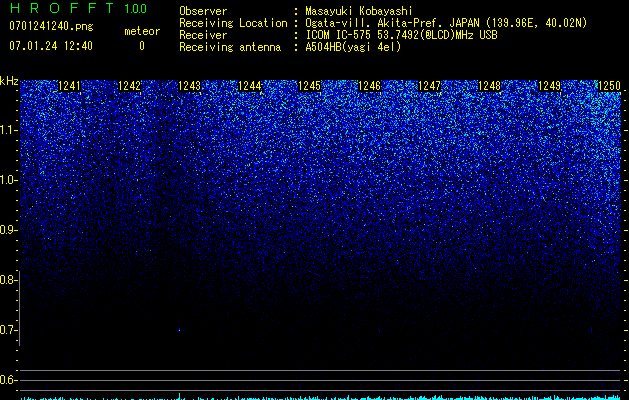The height and width of the screenshot is (400, 629).
Task: Click the 0.8 frequency axis label
Action: click(x=7, y=280)
